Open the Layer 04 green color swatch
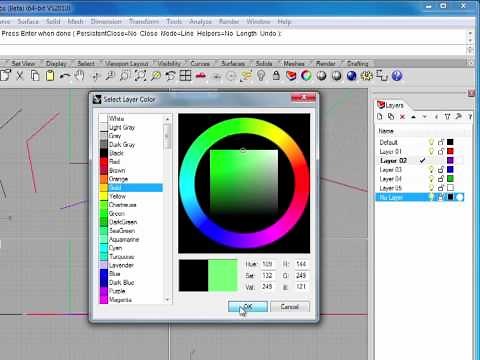Image resolution: width=480 pixels, height=360 pixels. [x=450, y=179]
